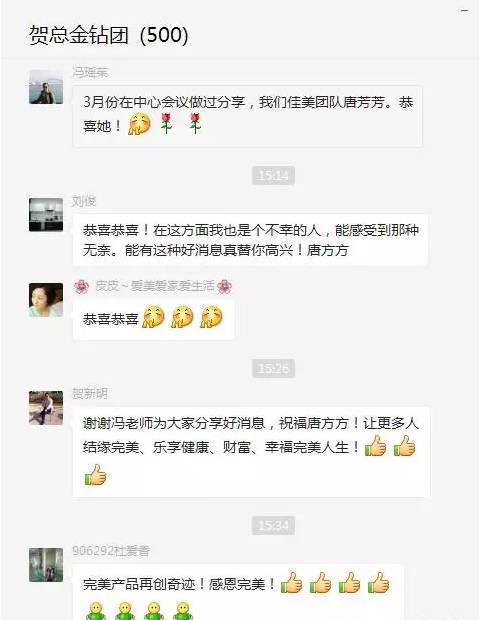Image resolution: width=485 pixels, height=620 pixels.
Task: Click 冯瑞荣's avatar picture
Action: point(46,87)
